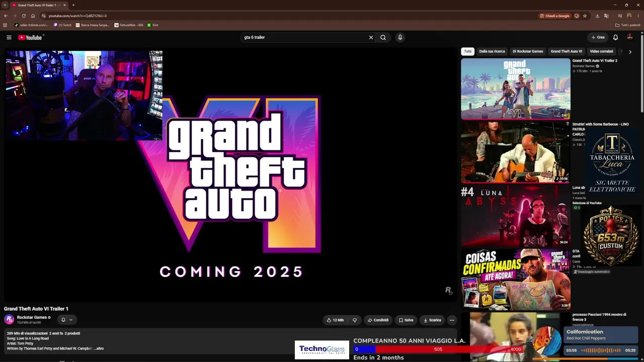Click the Rockstar watermark in the video corner
Viewport: 644px width, 362px height.
[x=449, y=291]
